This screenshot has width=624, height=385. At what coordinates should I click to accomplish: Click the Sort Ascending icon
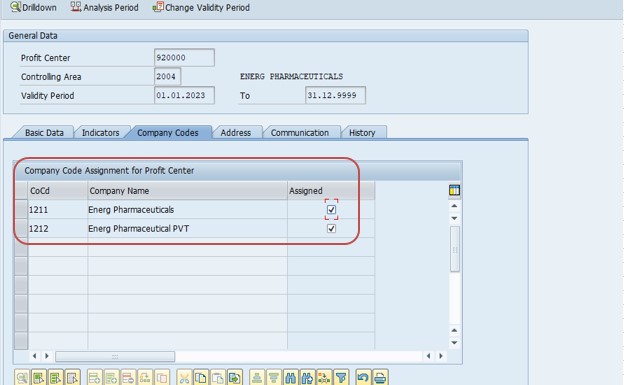tap(257, 377)
